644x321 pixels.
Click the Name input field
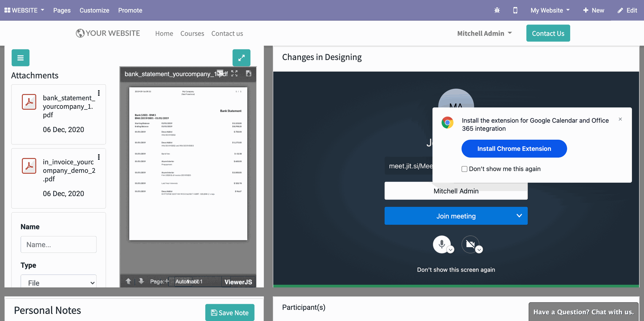(59, 244)
